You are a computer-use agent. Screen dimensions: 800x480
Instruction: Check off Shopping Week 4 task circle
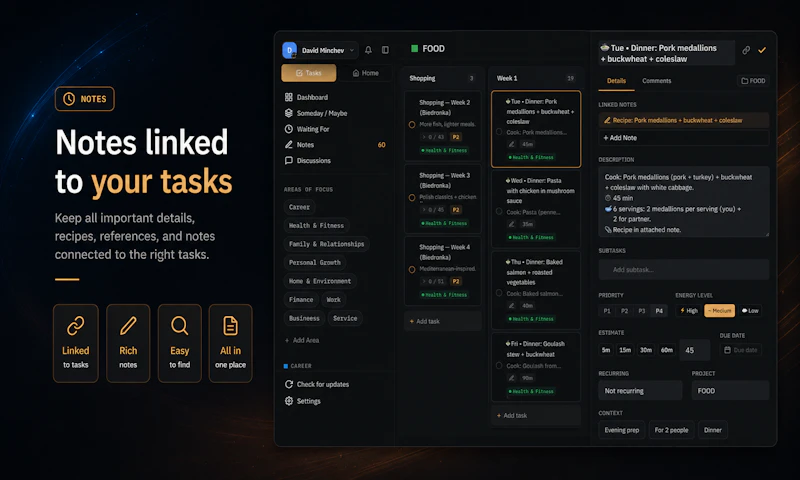pos(412,269)
